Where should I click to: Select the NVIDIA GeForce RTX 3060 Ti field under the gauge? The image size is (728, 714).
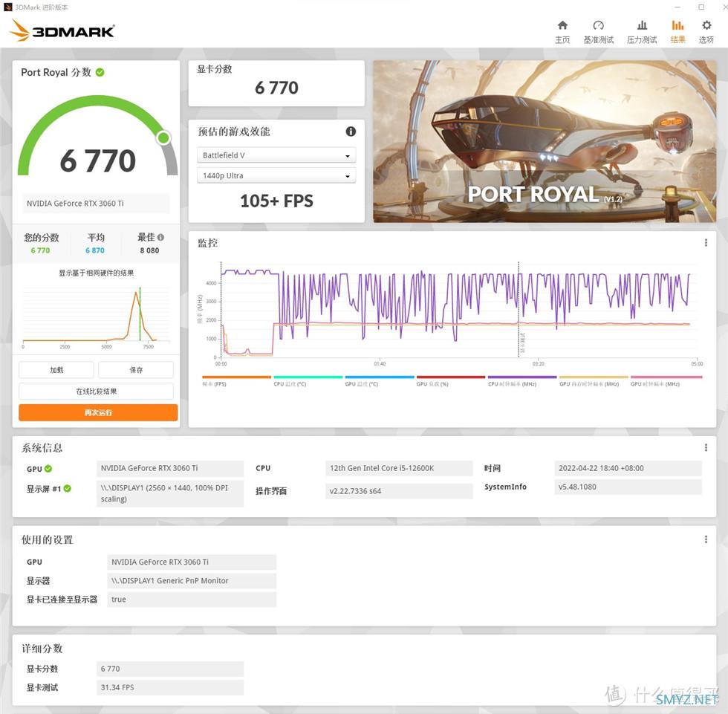pos(96,204)
